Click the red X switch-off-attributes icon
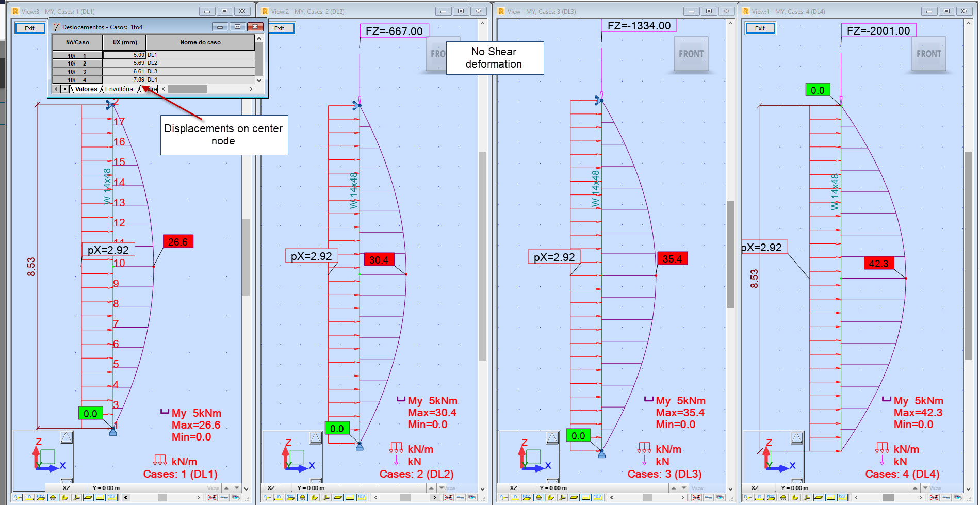Image resolution: width=980 pixels, height=505 pixels. [x=211, y=498]
